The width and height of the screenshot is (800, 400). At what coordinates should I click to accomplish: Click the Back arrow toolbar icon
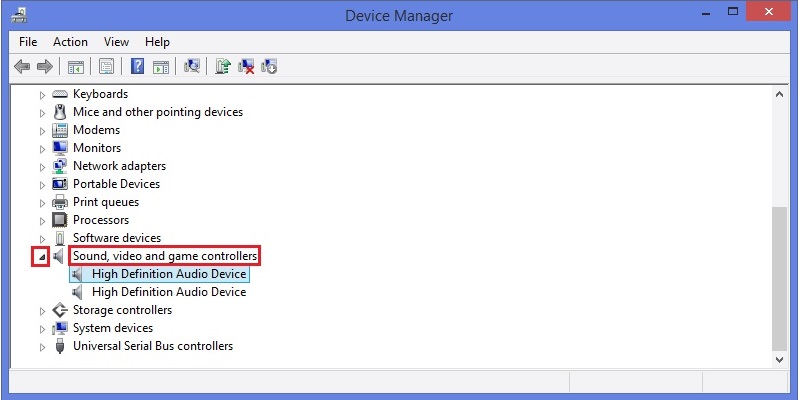22,66
